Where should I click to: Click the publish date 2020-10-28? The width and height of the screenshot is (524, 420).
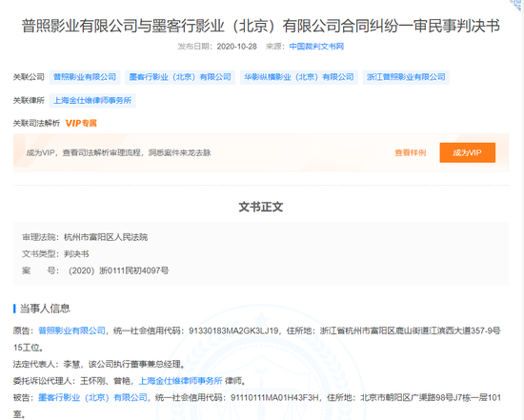tap(236, 47)
